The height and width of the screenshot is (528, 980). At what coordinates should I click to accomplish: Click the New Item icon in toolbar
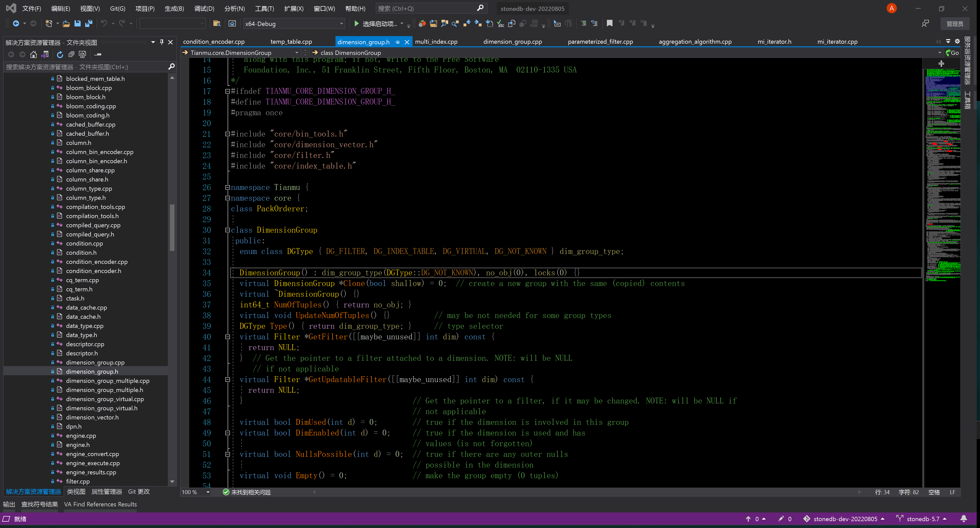(49, 24)
